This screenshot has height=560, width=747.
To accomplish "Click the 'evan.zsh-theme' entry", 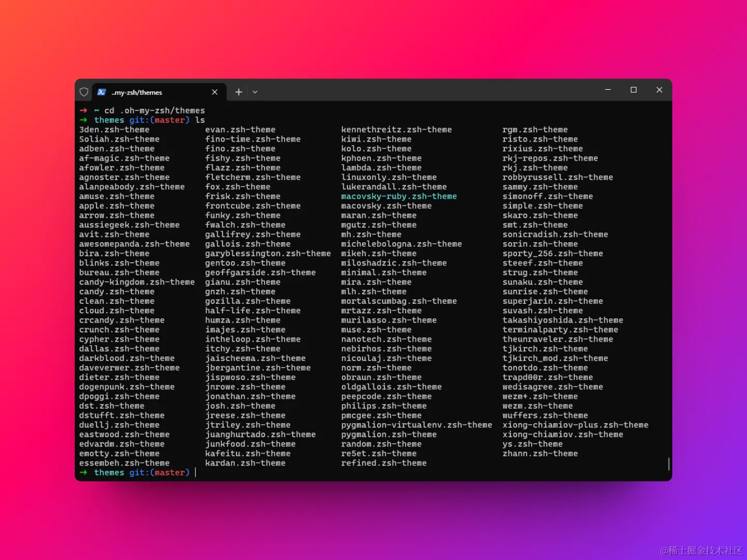I will coord(240,130).
